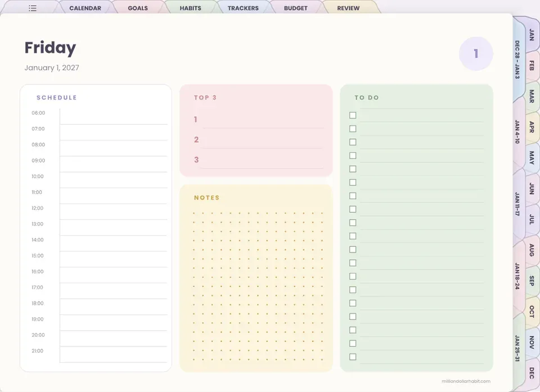Tick the third To Do checkbox
This screenshot has height=392, width=540.
[353, 142]
